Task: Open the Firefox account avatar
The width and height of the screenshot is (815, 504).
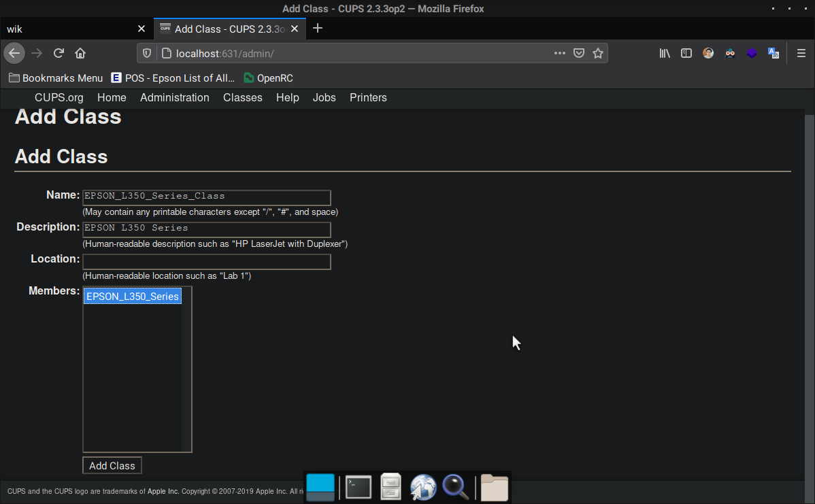Action: [x=708, y=53]
